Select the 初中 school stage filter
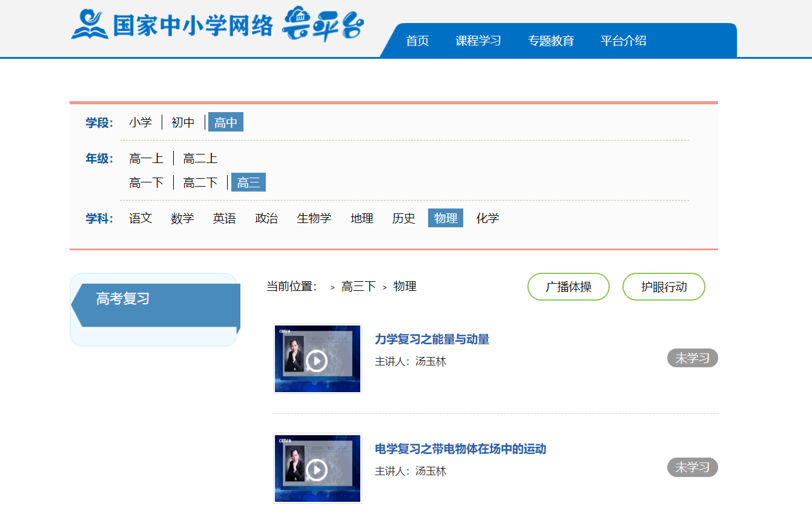This screenshot has height=517, width=812. [x=183, y=122]
